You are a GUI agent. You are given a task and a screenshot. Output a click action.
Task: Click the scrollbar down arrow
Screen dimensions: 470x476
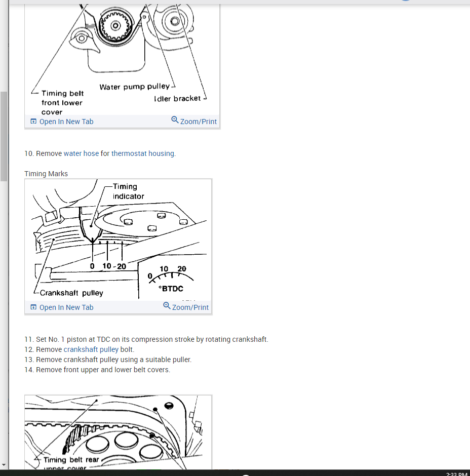[x=4, y=465]
